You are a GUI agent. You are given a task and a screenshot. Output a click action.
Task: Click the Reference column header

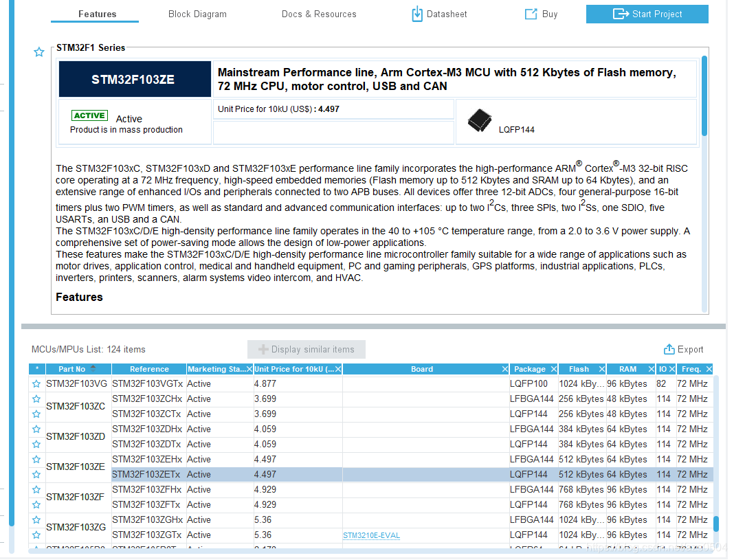149,369
